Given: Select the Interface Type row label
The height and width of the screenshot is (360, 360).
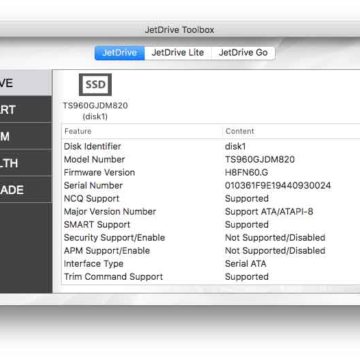Looking at the screenshot, I should pos(93,264).
